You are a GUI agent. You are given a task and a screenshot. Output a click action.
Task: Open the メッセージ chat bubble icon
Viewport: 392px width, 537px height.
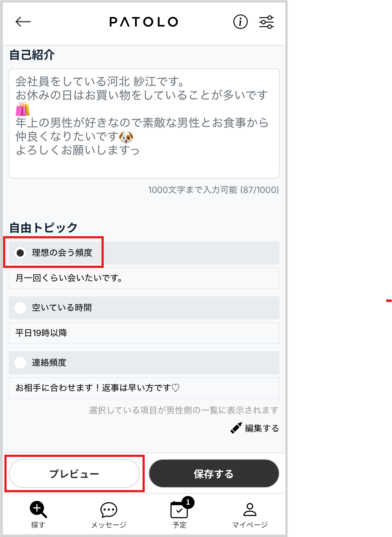109,510
